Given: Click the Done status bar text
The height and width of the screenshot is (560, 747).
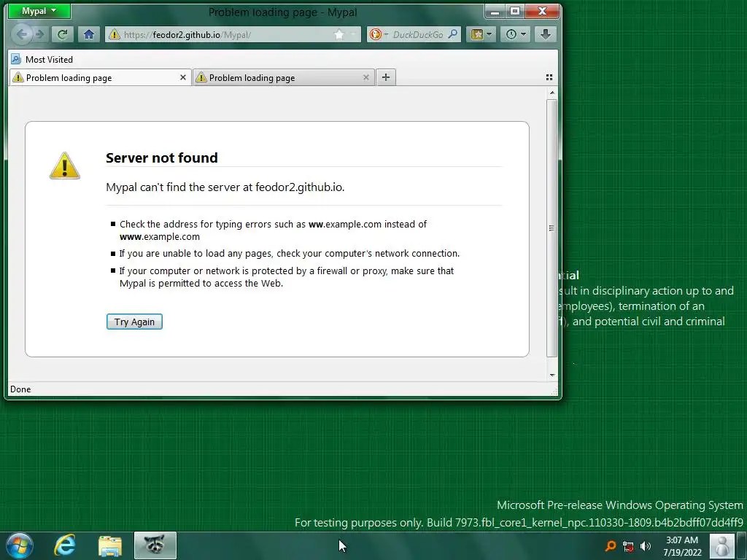Looking at the screenshot, I should pyautogui.click(x=20, y=389).
